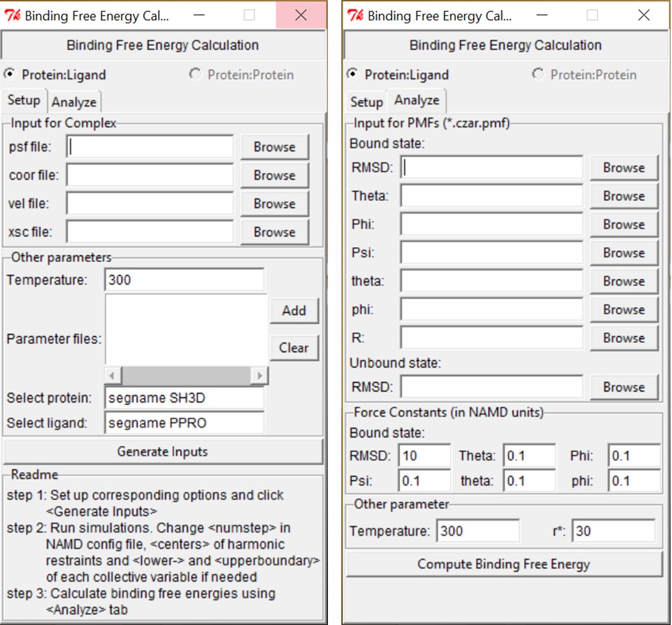The image size is (672, 625).
Task: Switch to Setup tab in the right window
Action: (366, 102)
